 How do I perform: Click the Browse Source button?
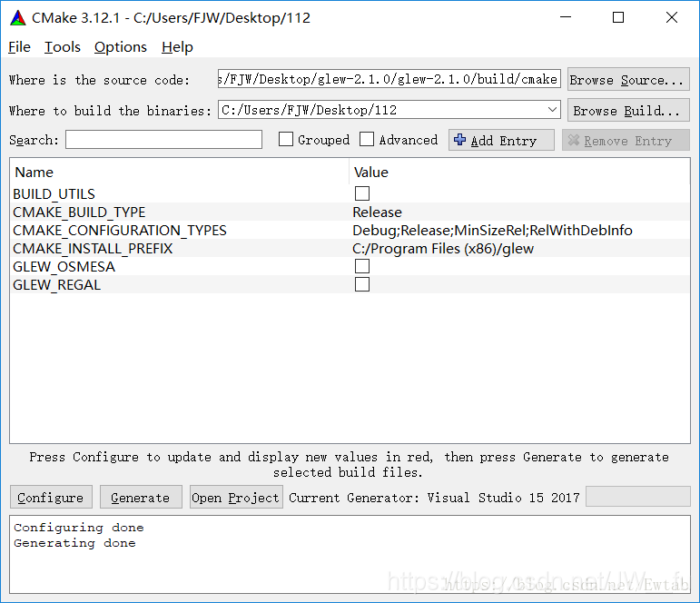[x=628, y=80]
